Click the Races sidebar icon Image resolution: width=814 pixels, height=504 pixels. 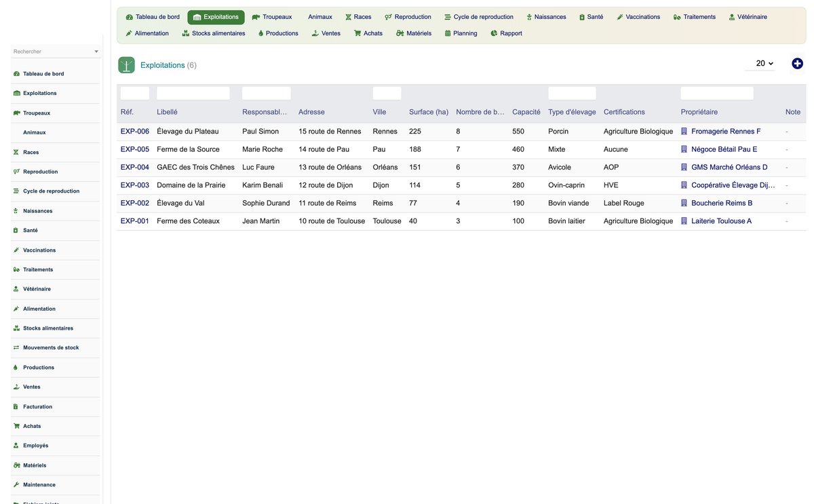(16, 153)
